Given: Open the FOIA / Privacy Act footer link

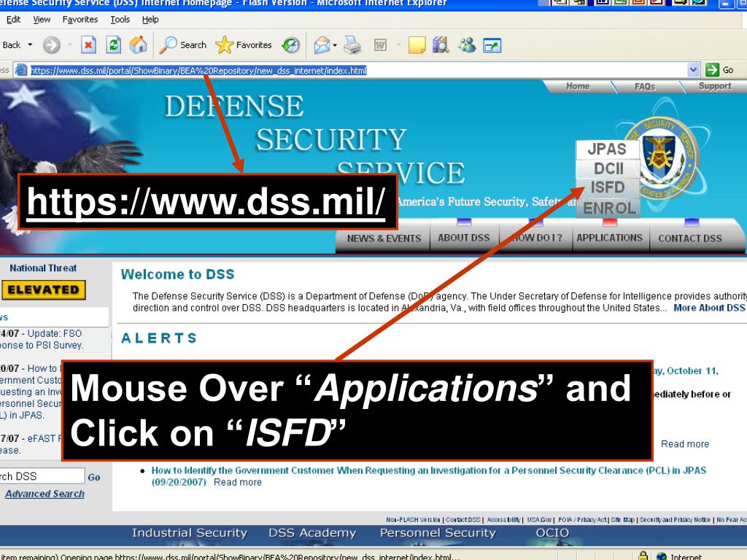Looking at the screenshot, I should (583, 520).
